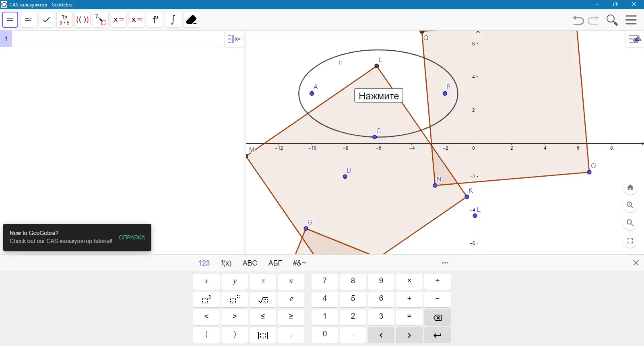Select CAS row number 1 header
The image size is (644, 346).
click(6, 39)
